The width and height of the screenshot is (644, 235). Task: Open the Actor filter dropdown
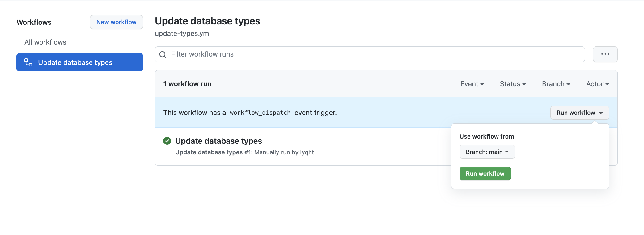click(x=597, y=84)
